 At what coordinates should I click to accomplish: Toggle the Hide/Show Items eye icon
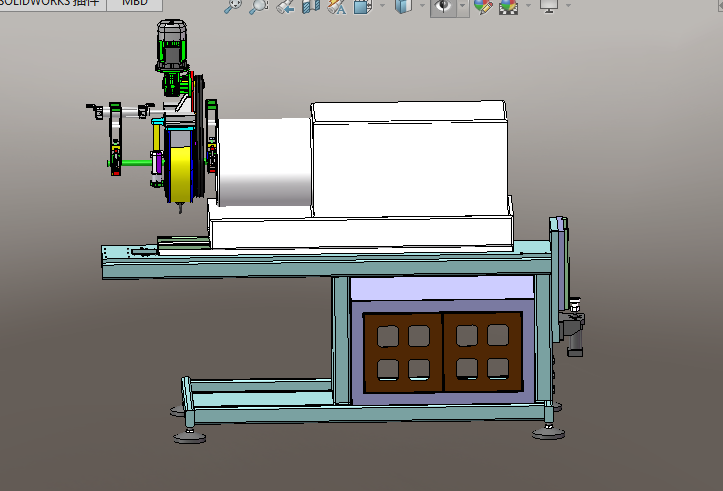(443, 6)
